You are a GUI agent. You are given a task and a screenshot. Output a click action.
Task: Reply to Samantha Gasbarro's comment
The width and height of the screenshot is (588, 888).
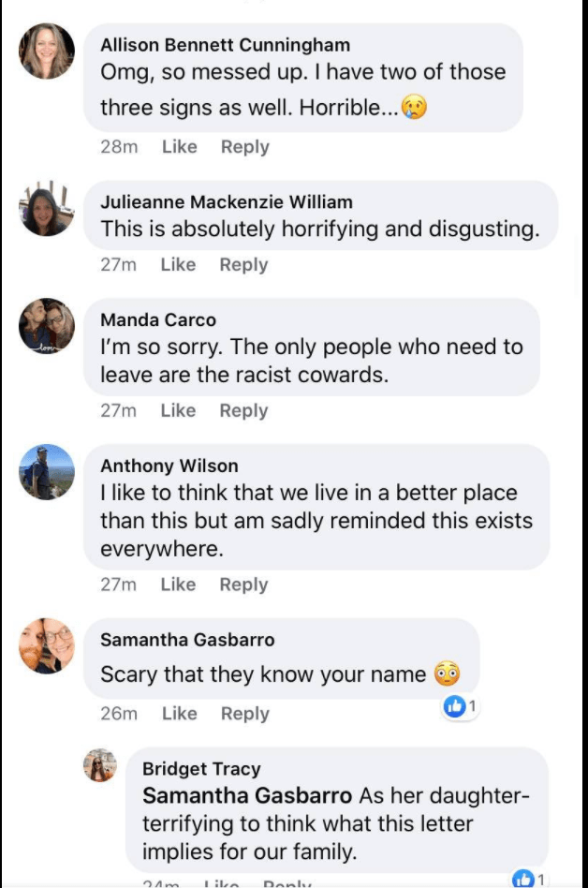[x=245, y=714]
